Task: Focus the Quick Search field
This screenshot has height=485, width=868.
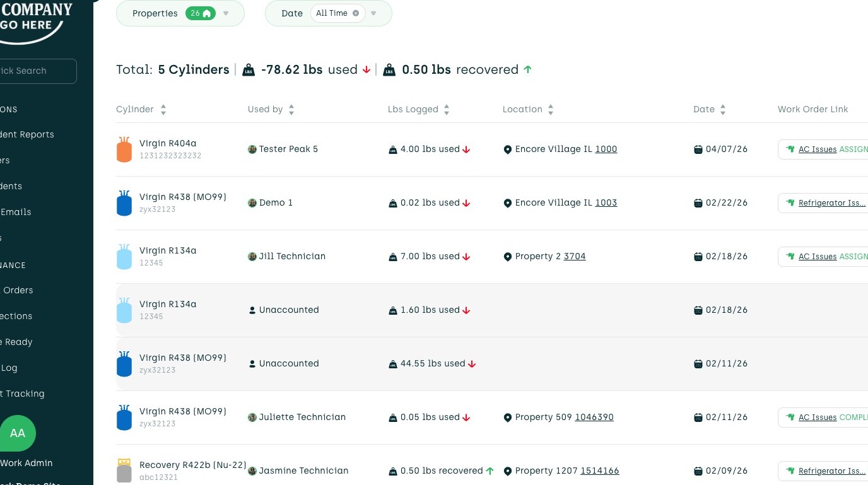Action: coord(35,71)
